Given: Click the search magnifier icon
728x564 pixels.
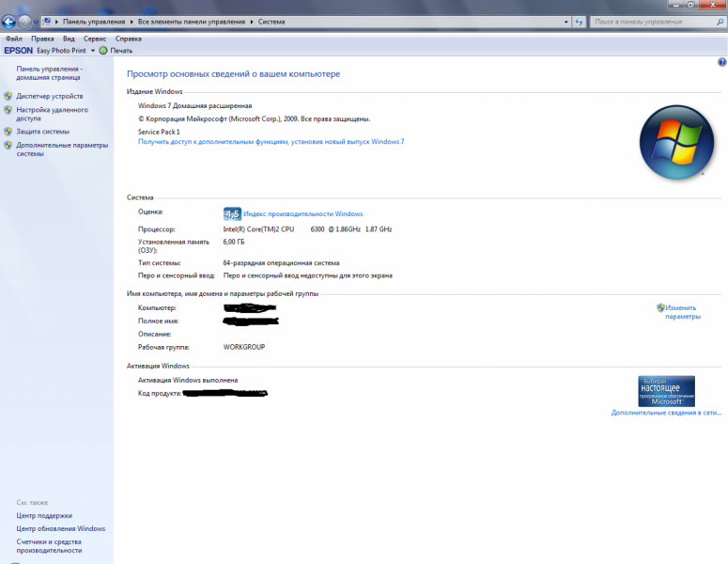Looking at the screenshot, I should [x=720, y=22].
